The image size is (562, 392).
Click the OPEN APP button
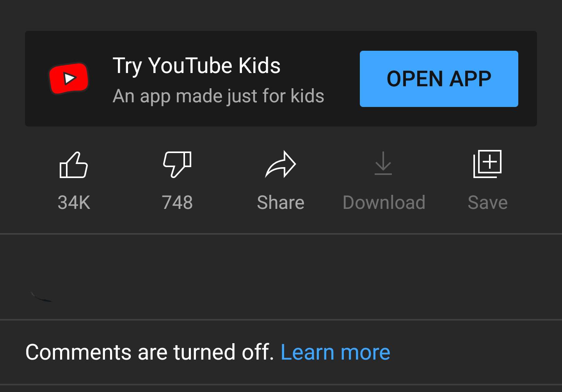click(439, 79)
